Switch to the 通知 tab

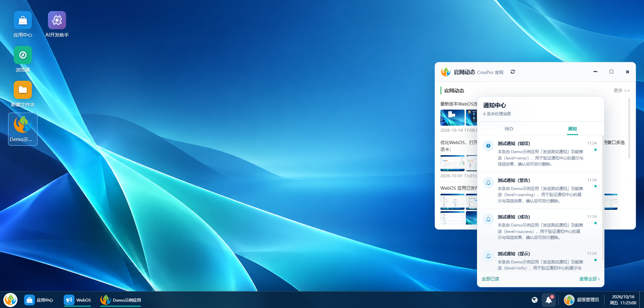tap(572, 129)
